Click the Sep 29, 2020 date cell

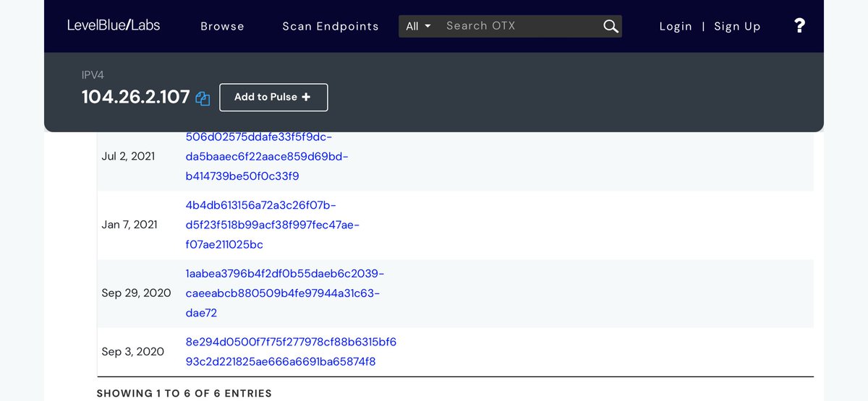[x=136, y=293]
